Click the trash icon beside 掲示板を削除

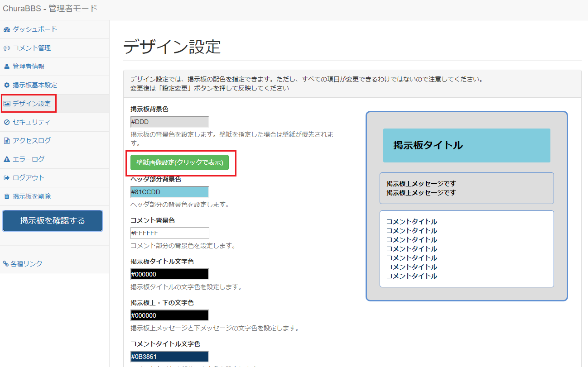click(7, 196)
